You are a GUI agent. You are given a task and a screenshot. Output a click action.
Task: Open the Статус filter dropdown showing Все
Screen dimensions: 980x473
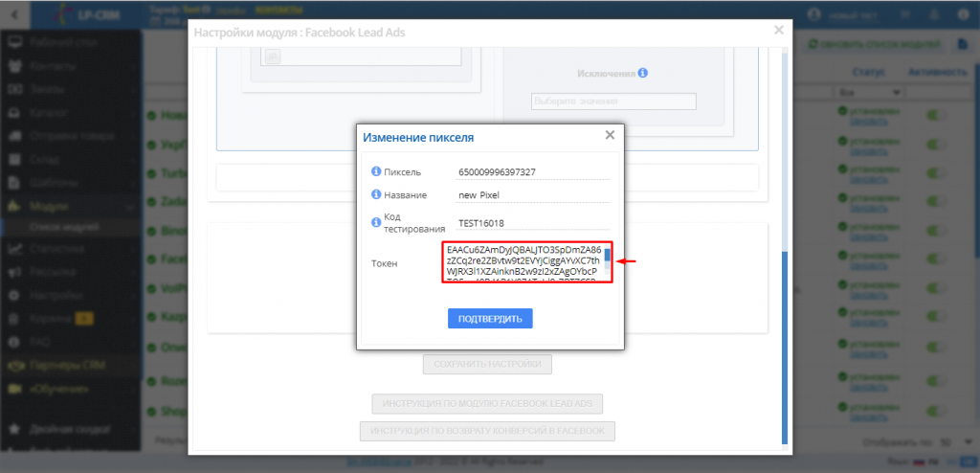coord(871,92)
